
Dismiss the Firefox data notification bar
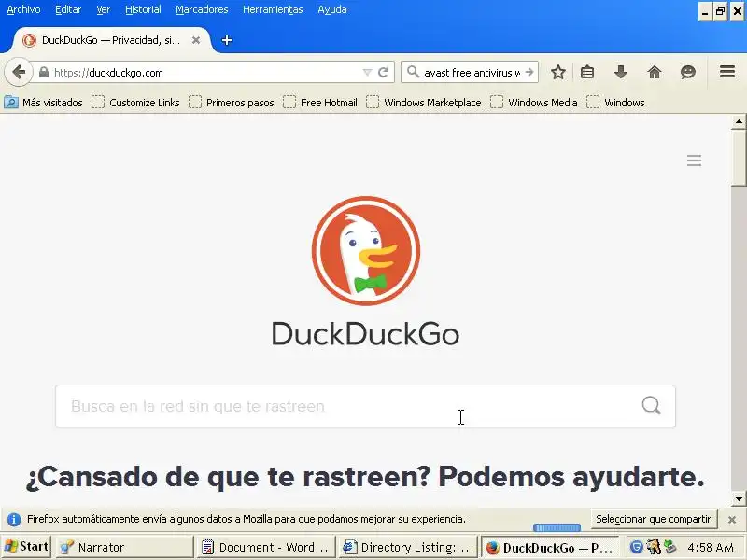click(x=732, y=520)
